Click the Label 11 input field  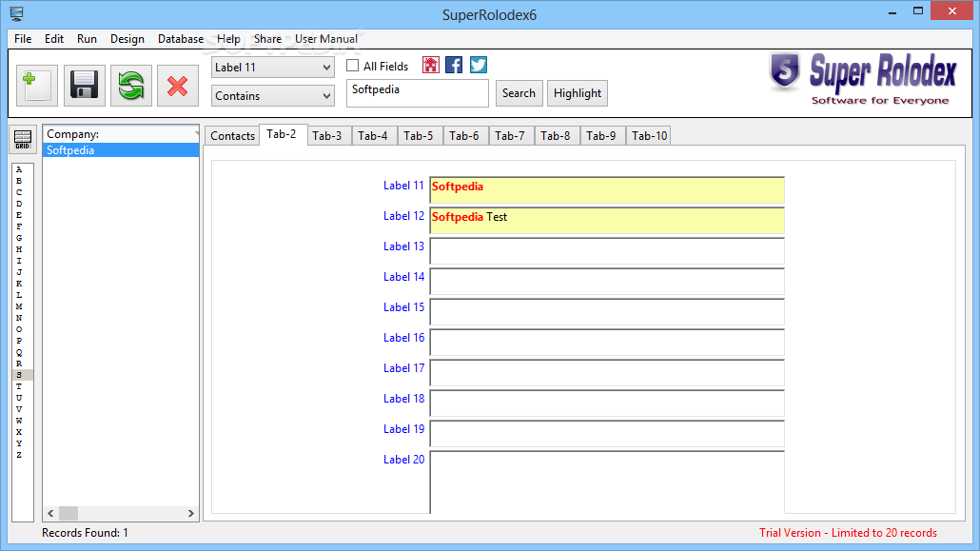(x=607, y=190)
